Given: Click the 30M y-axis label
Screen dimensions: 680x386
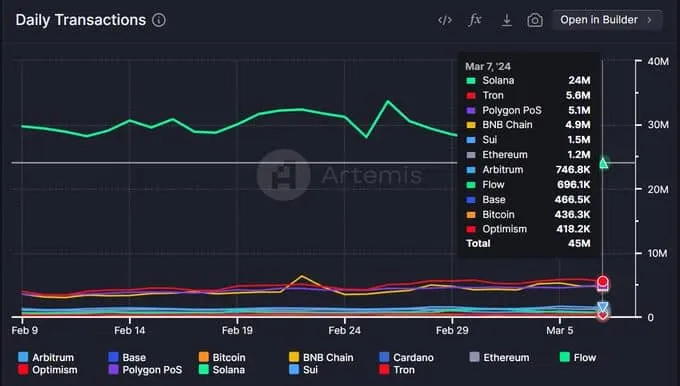Looking at the screenshot, I should point(658,125).
